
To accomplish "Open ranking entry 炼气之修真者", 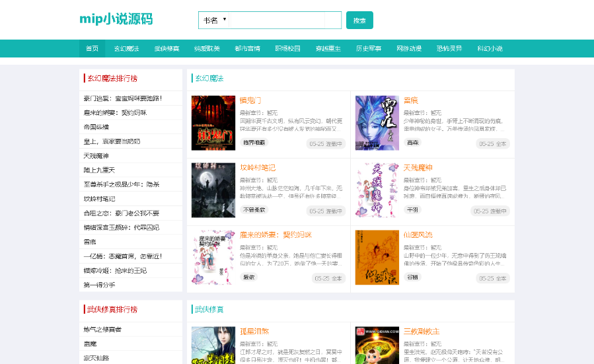I will 102,330.
